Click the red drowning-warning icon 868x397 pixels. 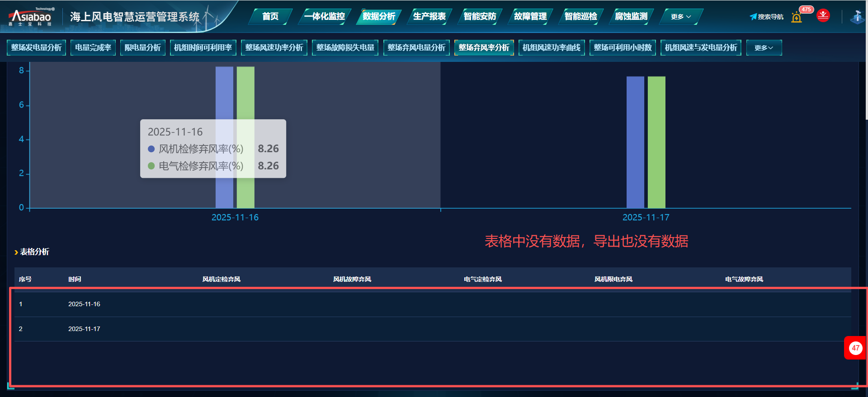point(823,16)
